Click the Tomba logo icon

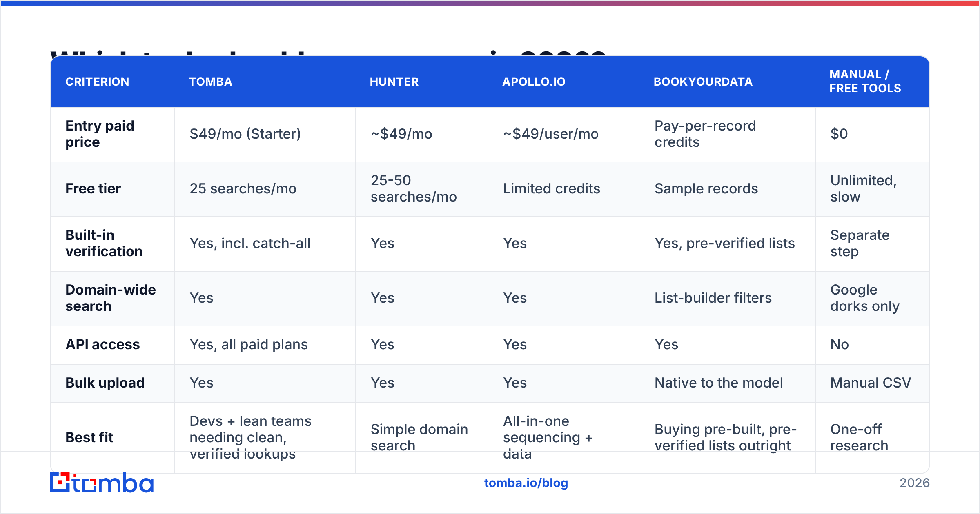[x=101, y=483]
